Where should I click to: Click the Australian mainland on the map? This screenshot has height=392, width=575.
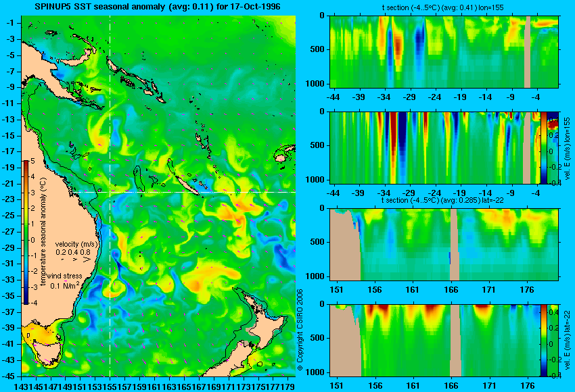point(55,220)
